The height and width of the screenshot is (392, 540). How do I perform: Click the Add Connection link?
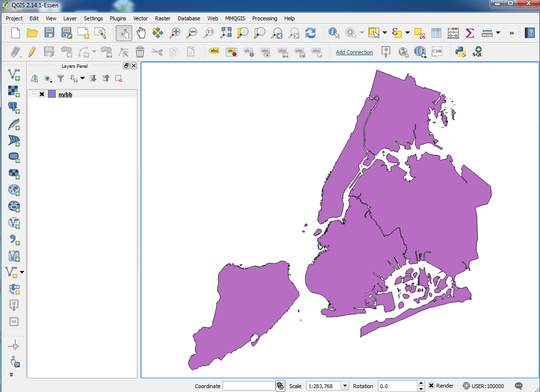[354, 52]
